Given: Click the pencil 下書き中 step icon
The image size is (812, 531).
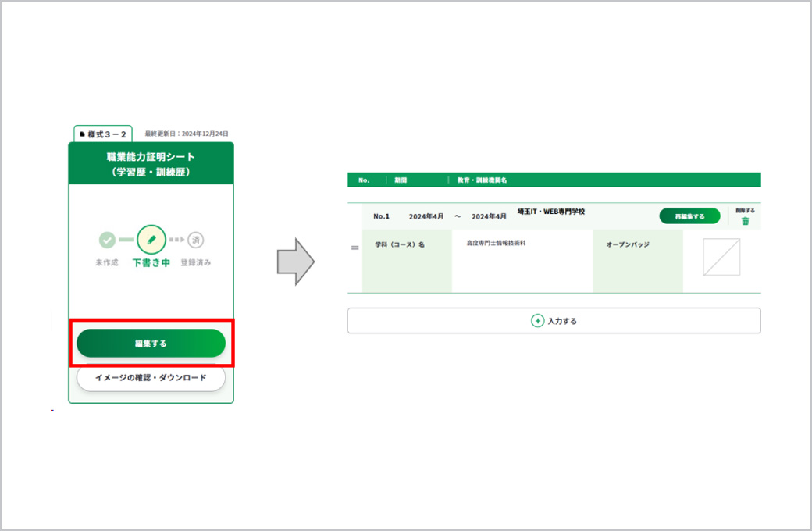Looking at the screenshot, I should coord(151,239).
